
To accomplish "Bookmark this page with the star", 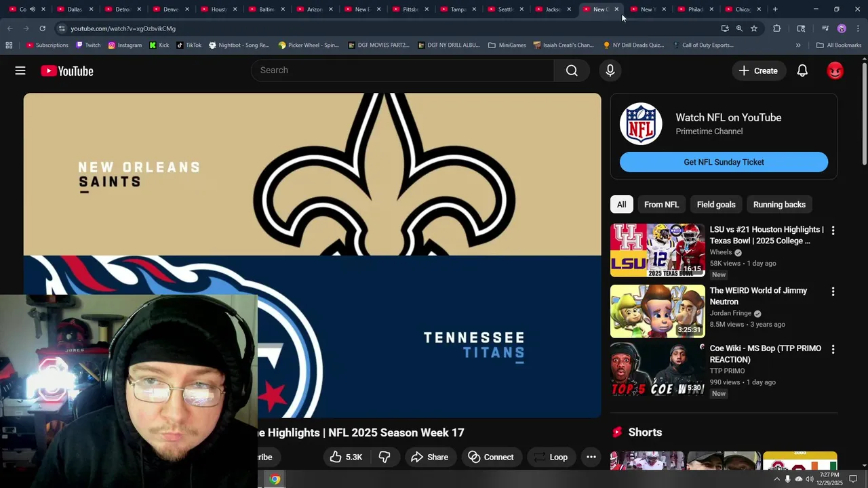I will tap(754, 28).
